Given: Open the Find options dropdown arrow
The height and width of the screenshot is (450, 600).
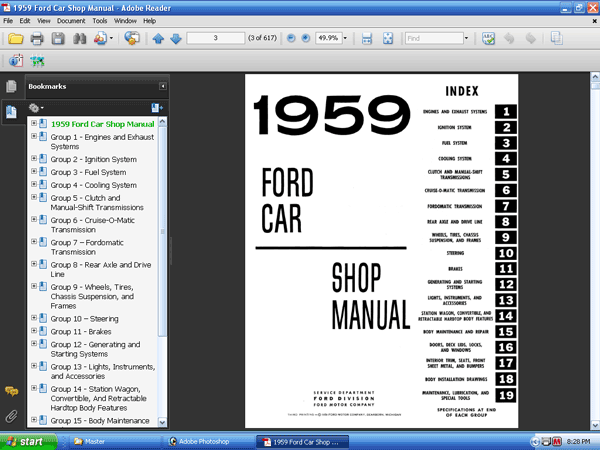Looking at the screenshot, I should tap(466, 38).
